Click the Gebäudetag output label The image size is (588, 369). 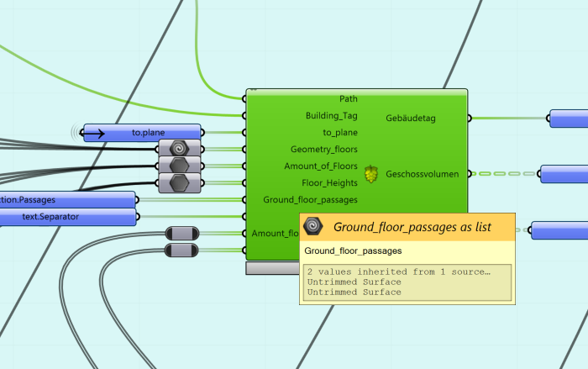411,119
